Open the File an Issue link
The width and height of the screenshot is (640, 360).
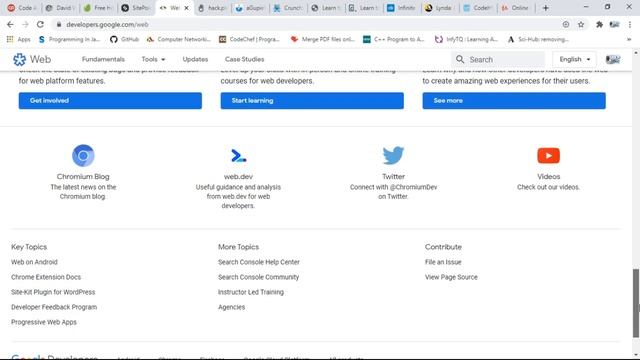[x=443, y=262]
